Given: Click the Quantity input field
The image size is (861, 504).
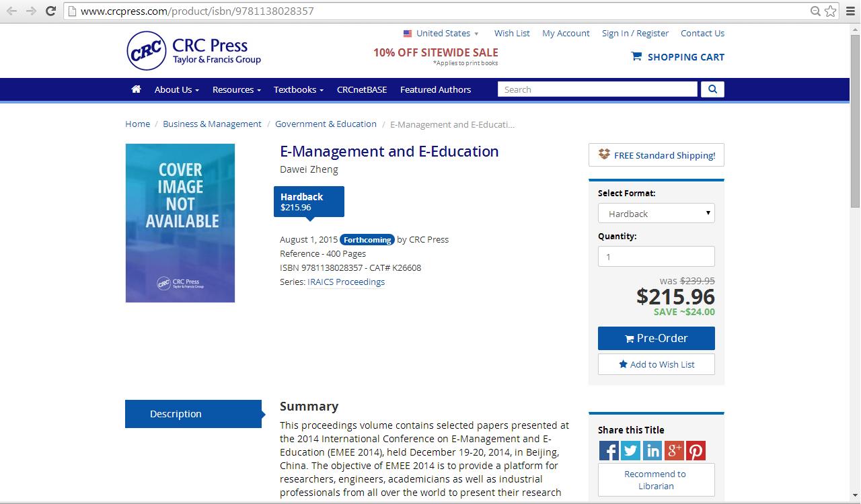Looking at the screenshot, I should 656,257.
